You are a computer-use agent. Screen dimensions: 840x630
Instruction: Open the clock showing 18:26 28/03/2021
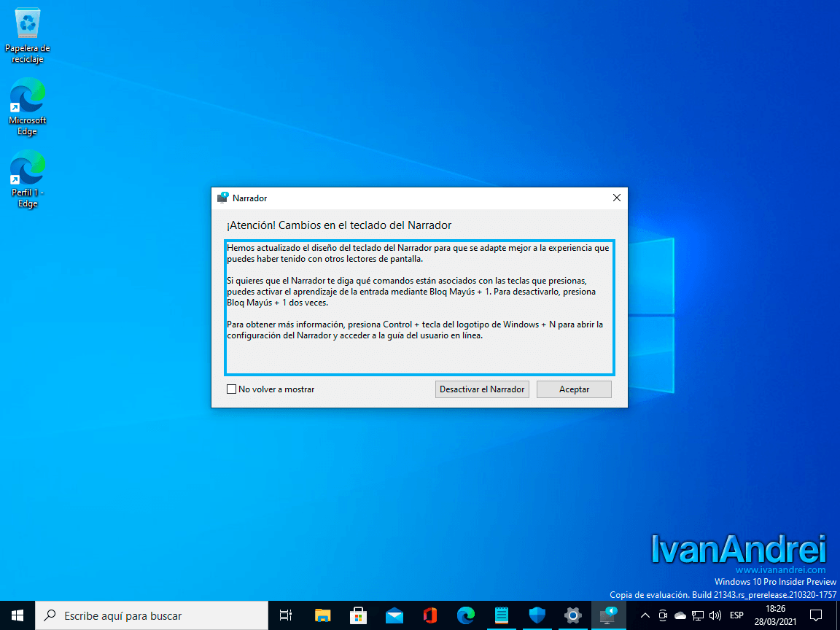pyautogui.click(x=775, y=615)
